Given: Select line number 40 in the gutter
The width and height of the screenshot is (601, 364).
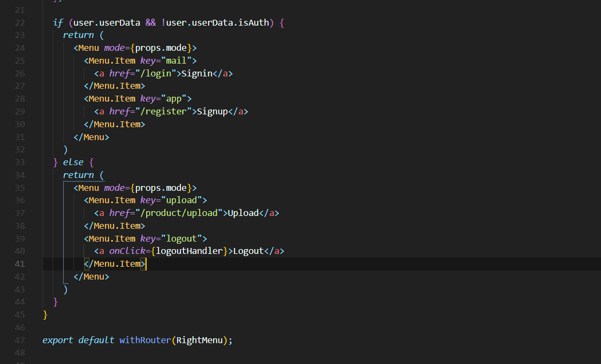Looking at the screenshot, I should (20, 251).
